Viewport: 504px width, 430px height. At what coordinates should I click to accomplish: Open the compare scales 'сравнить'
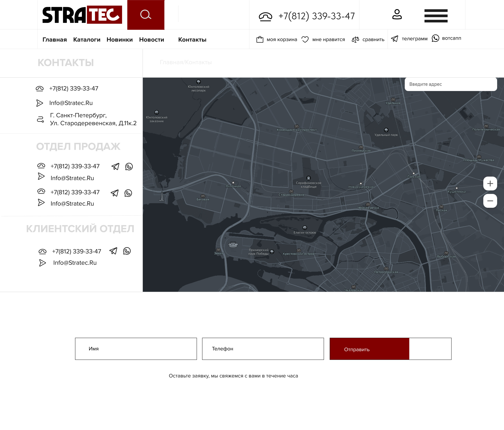tap(355, 39)
